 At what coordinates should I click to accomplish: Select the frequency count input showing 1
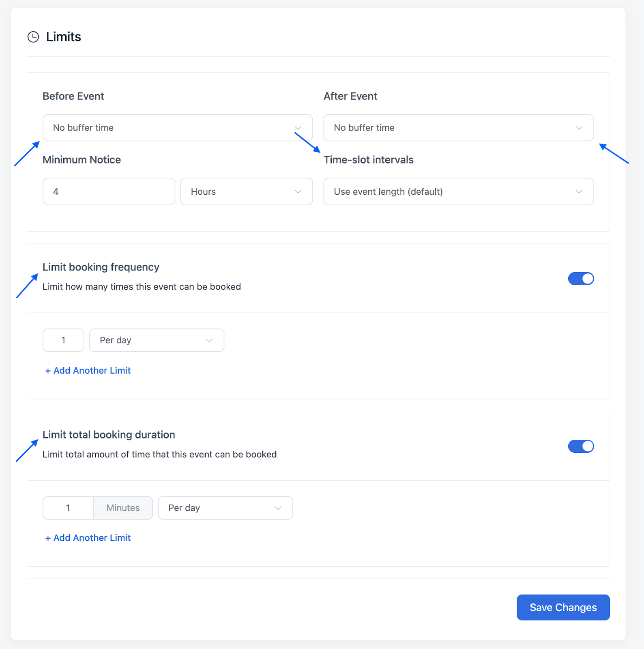(x=63, y=340)
